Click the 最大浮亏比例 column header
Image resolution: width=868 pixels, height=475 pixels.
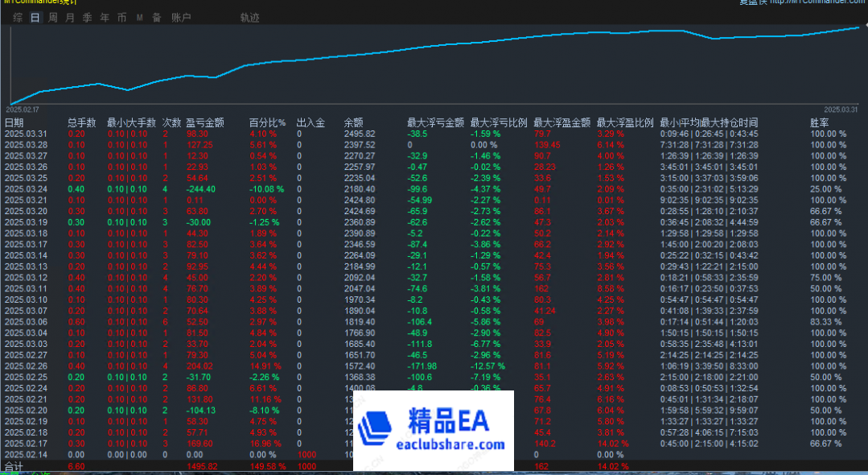499,122
